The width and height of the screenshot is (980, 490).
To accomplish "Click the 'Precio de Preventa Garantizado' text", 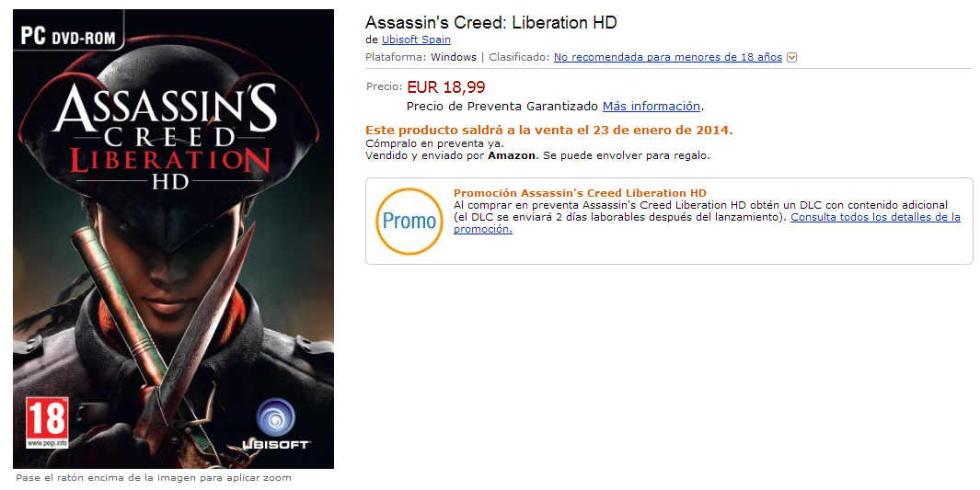I will point(502,106).
